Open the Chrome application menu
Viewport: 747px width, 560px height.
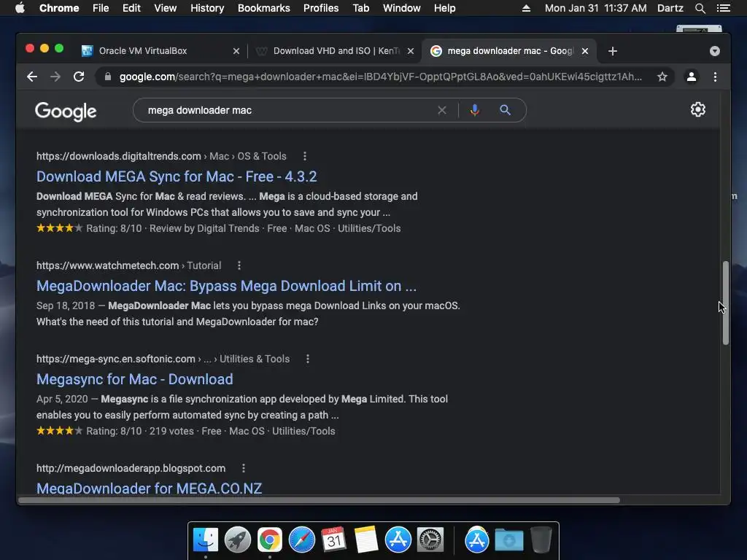click(59, 8)
